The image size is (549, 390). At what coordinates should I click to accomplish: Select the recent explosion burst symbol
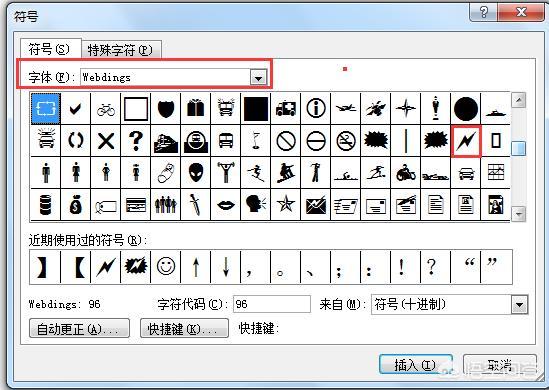(x=135, y=267)
